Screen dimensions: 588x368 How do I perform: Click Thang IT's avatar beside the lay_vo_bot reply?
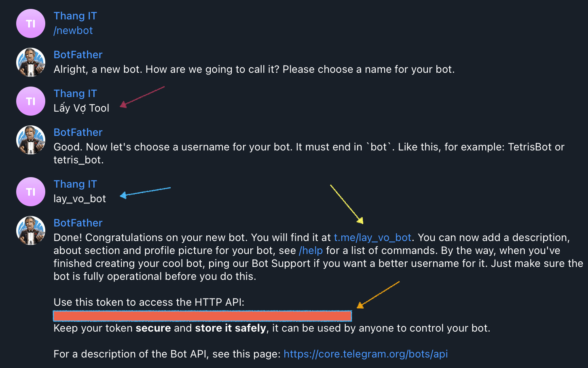30,191
